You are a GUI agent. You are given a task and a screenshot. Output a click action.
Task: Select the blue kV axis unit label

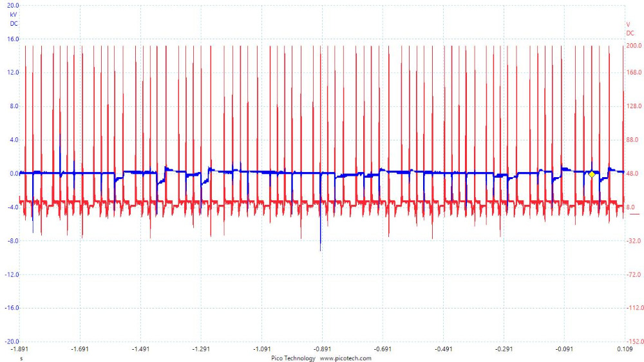[x=14, y=14]
